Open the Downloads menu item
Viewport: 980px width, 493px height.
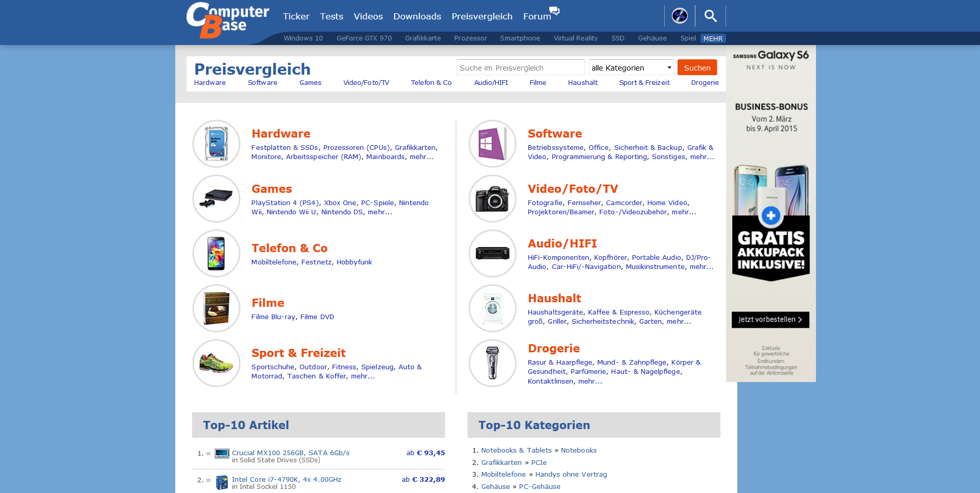(x=417, y=16)
